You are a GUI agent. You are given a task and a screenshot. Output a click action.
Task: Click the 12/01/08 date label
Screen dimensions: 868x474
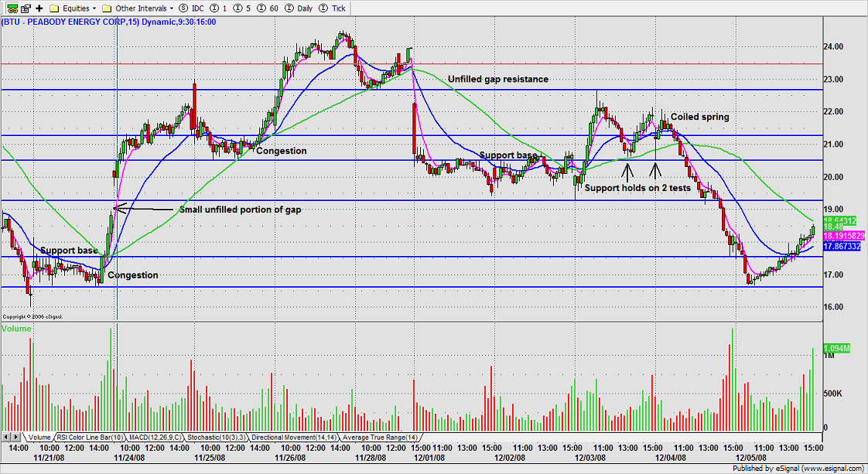[429, 458]
